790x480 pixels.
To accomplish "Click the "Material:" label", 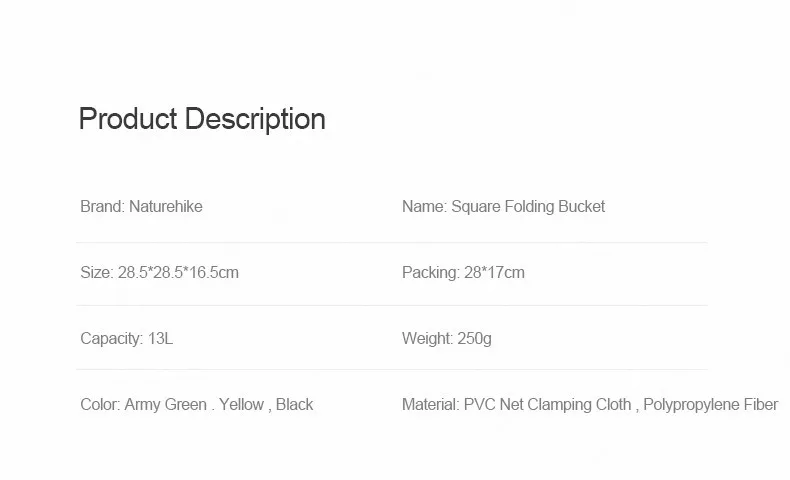I will [430, 405].
